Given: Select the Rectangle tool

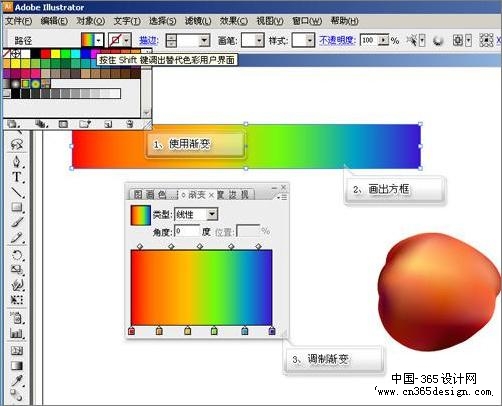Looking at the screenshot, I should 17,207.
